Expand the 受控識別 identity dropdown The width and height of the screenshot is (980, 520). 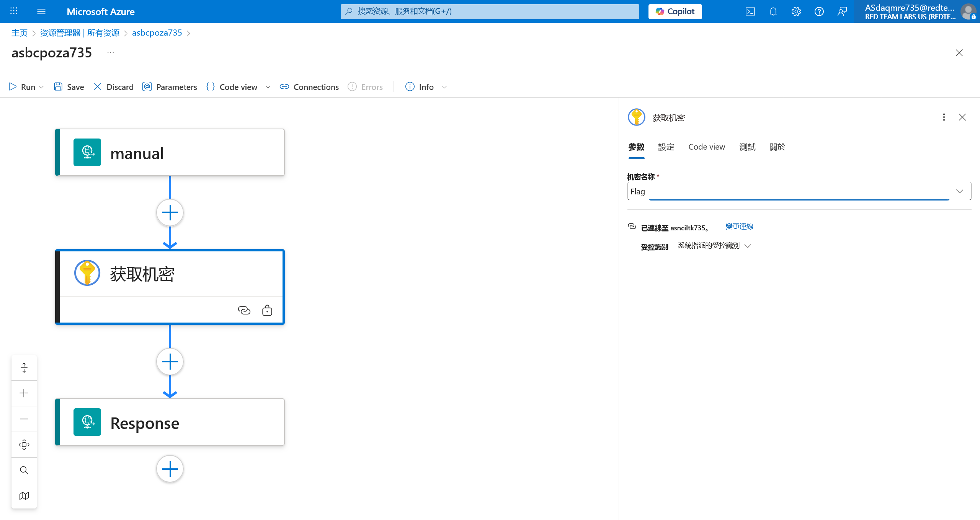748,246
